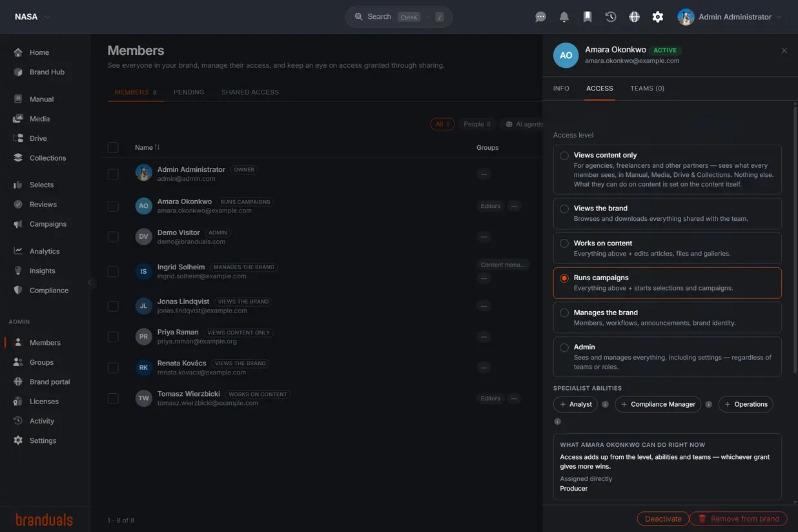Click the info icon beside Compliance Manager
Viewport: 798px width, 532px height.
point(708,405)
